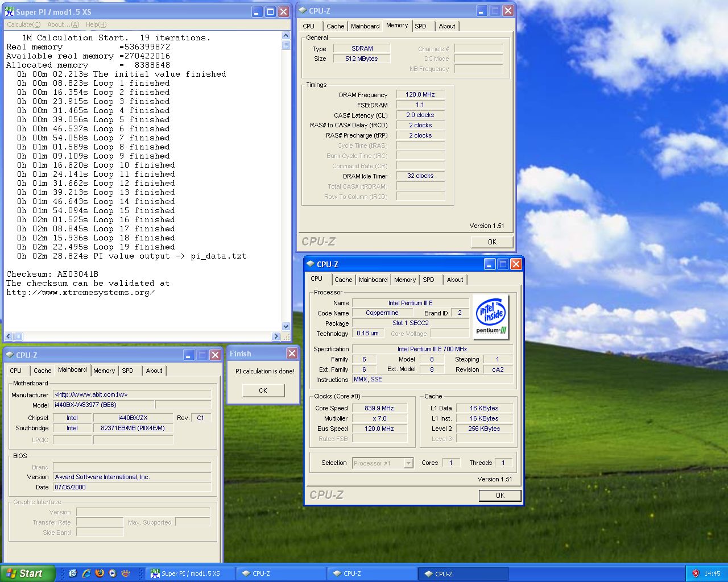
Task: Click the Checksum: AE03041B line in Super PI
Action: [52, 274]
